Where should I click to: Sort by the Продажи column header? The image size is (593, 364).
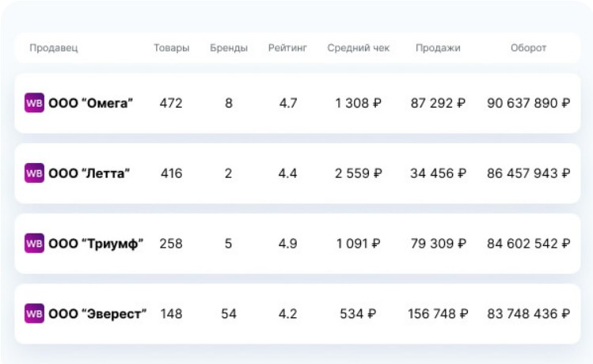(438, 48)
